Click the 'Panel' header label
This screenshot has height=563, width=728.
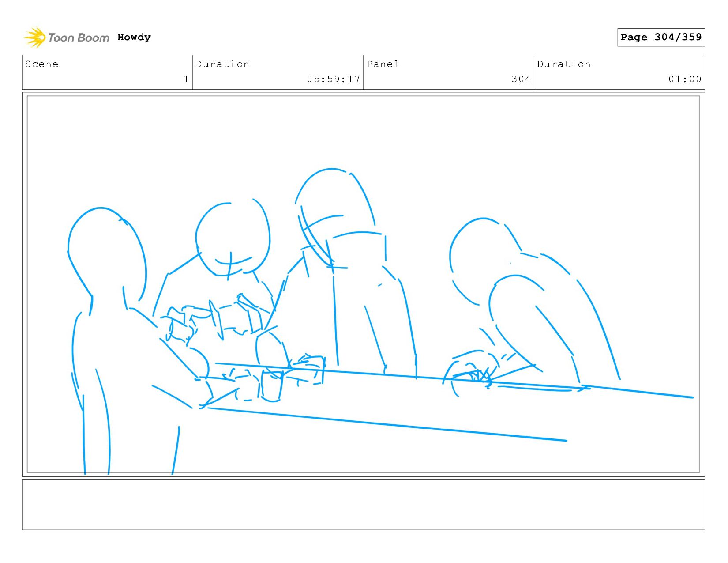coord(383,64)
